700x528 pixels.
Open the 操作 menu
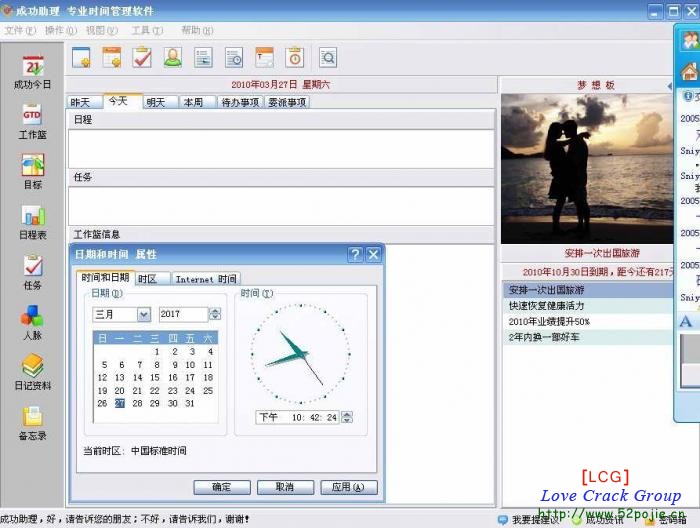[61, 30]
